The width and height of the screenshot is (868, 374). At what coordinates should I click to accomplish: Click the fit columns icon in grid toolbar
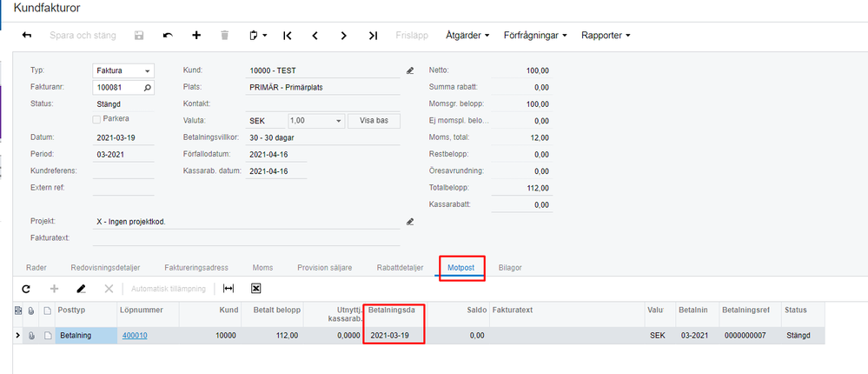point(229,288)
